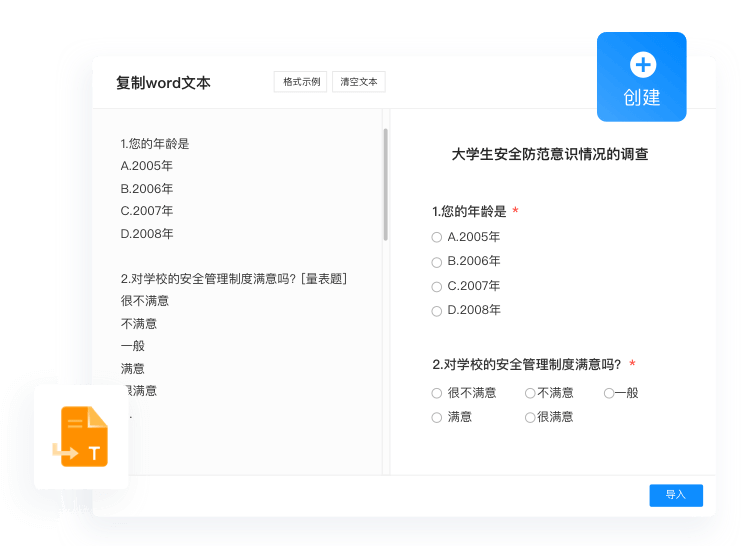This screenshot has width=750, height=546.
Task: Click the blue 创建 plus icon
Action: pyautogui.click(x=642, y=66)
